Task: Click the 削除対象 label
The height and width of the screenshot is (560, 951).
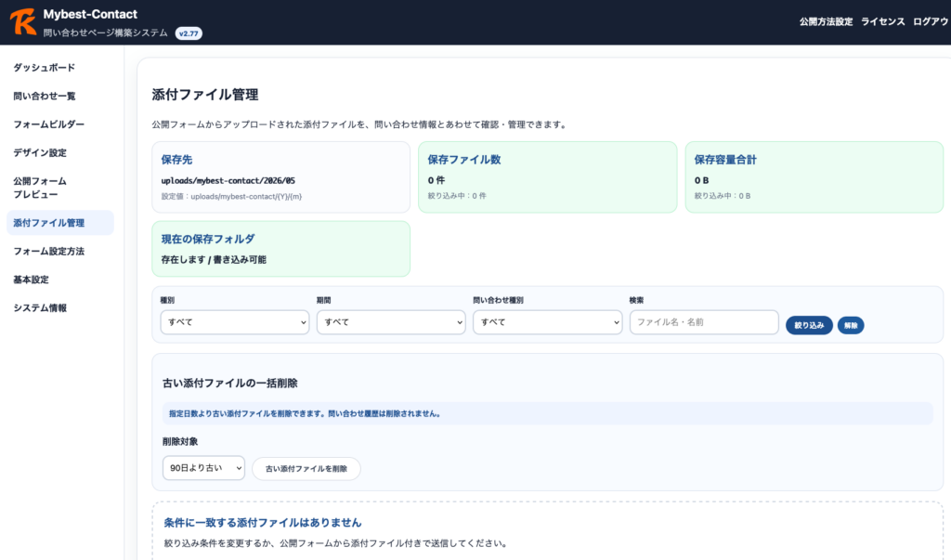Action: (180, 442)
